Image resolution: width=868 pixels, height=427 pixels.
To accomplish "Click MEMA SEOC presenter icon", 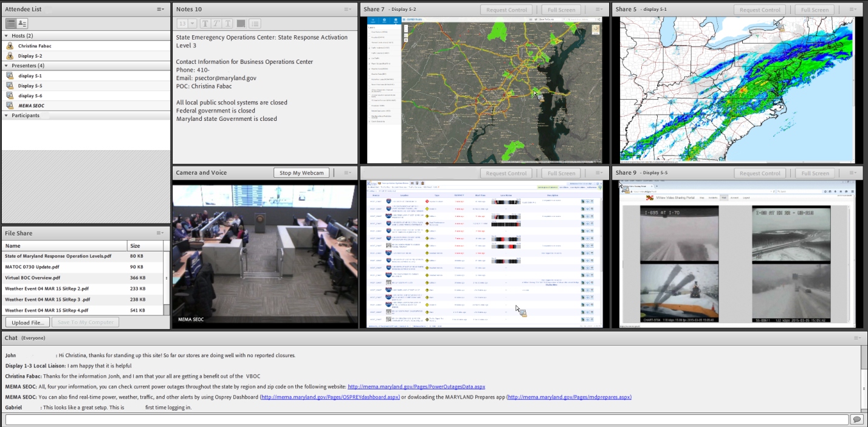I will point(10,106).
